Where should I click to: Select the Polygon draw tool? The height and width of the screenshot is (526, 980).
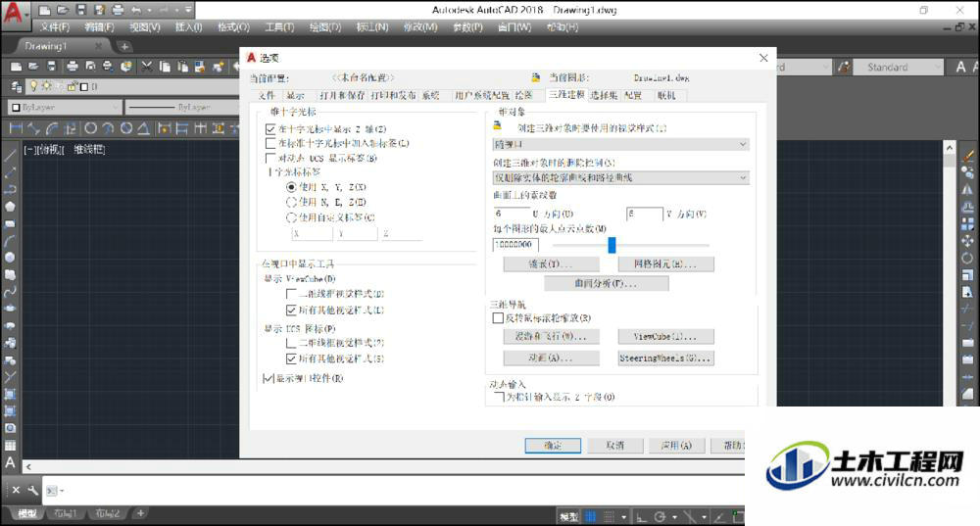(10, 206)
